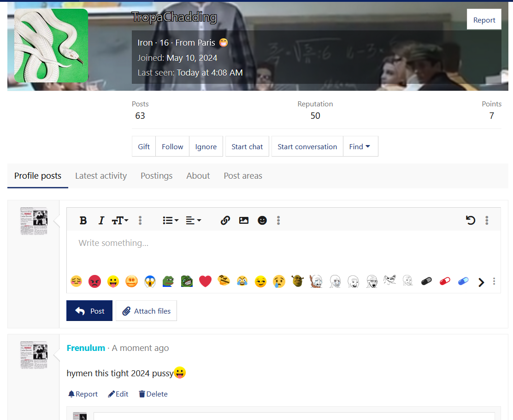Open the insert image tool
Screen dimensions: 513x420
point(243,220)
